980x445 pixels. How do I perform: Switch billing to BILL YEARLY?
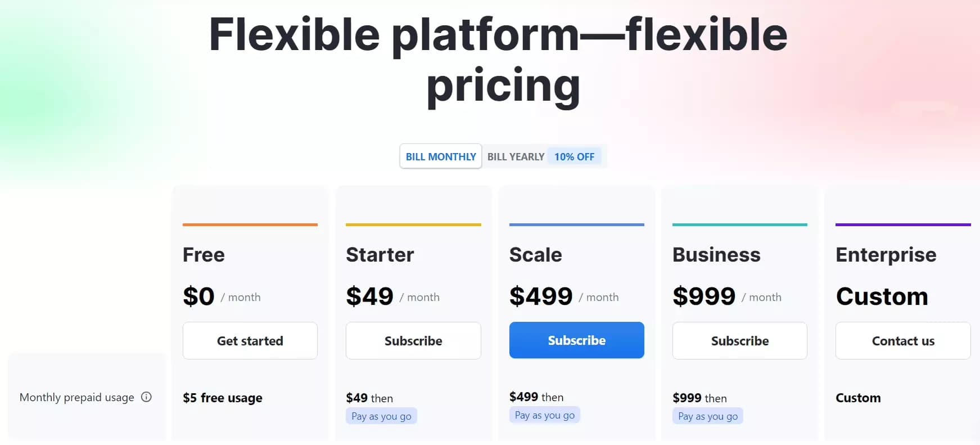pyautogui.click(x=516, y=156)
